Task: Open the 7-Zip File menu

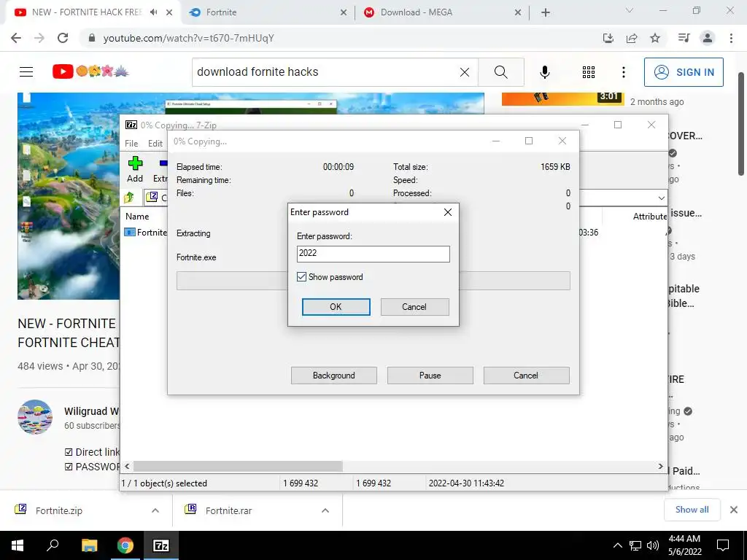Action: tap(131, 144)
